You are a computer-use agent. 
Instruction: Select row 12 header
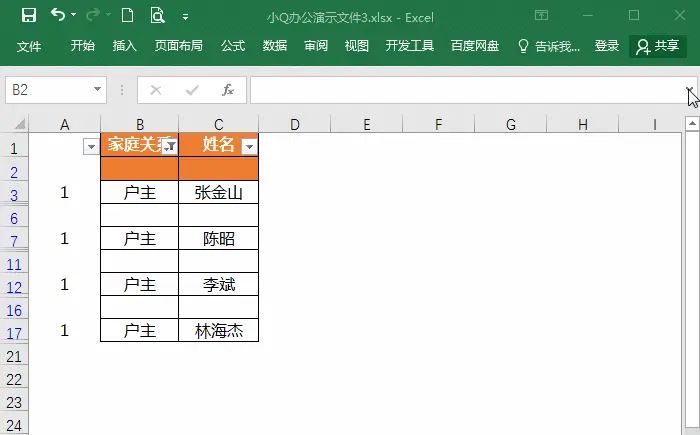tap(14, 285)
